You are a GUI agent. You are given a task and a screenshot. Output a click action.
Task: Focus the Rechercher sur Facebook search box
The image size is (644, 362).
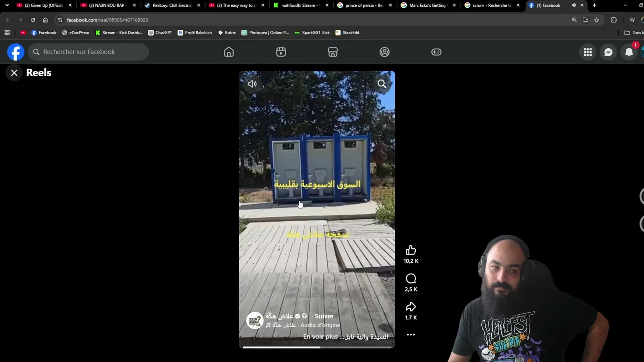[x=89, y=52]
